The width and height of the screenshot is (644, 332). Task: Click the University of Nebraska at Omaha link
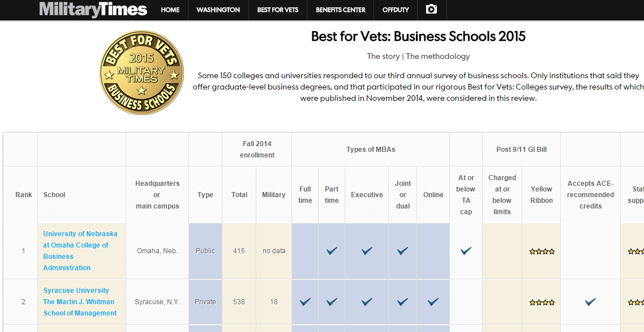point(80,250)
